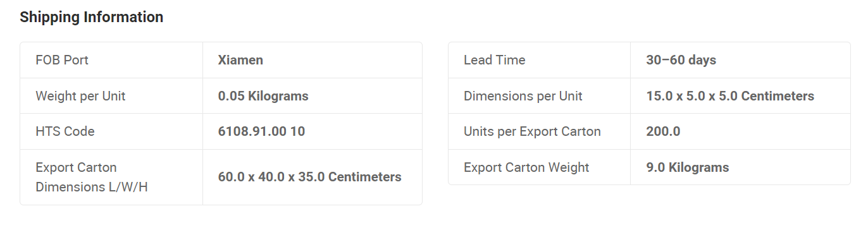
Task: Select the HTS Code label
Action: click(65, 131)
